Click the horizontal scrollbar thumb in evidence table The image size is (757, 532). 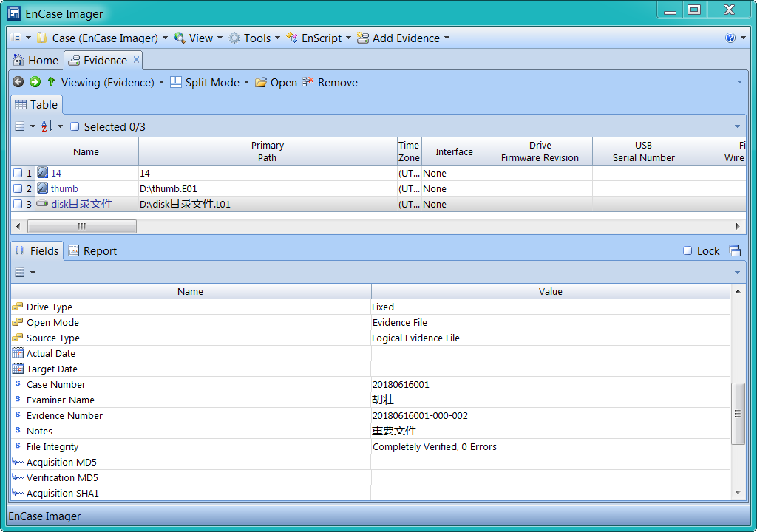click(x=81, y=226)
